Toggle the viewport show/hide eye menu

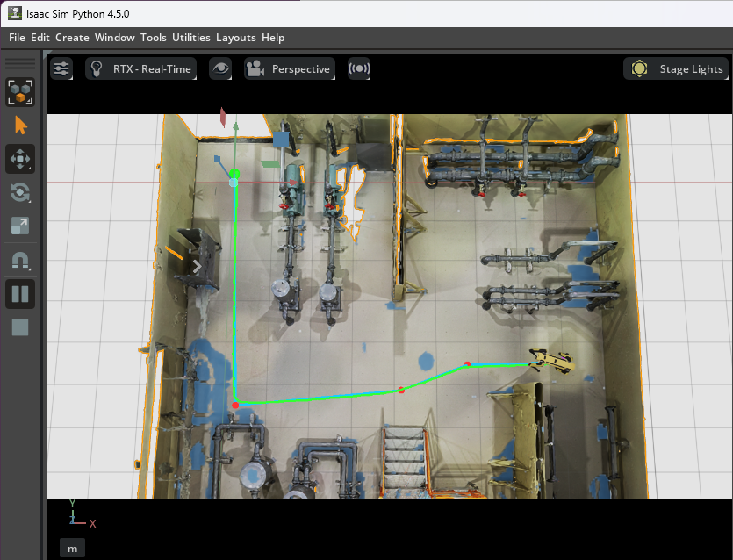pyautogui.click(x=220, y=68)
